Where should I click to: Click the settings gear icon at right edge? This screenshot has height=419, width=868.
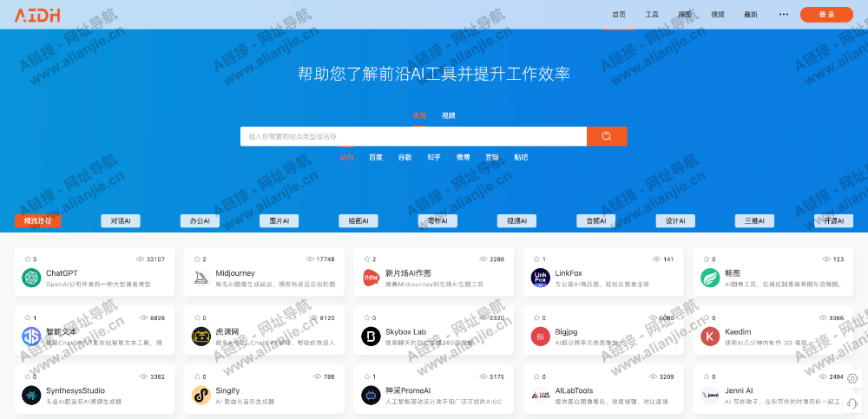pyautogui.click(x=852, y=378)
